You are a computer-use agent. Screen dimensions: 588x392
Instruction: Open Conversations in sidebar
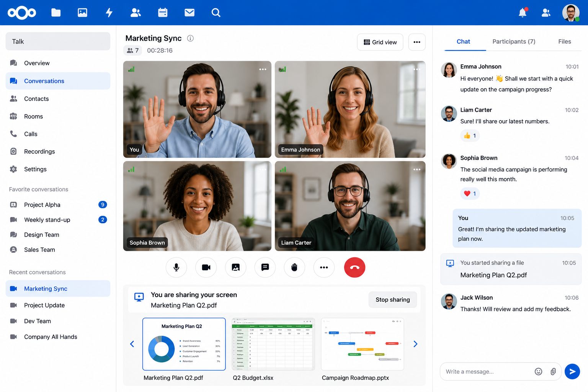(x=58, y=81)
